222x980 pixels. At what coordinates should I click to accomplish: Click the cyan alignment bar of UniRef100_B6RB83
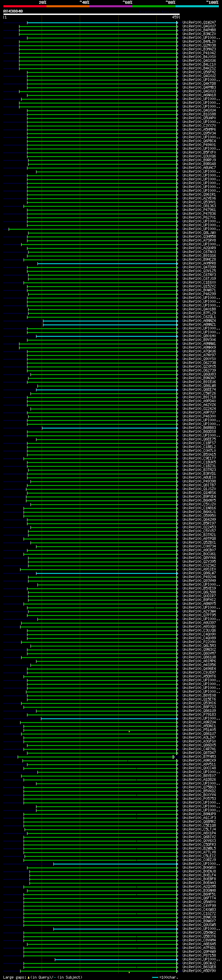110,428
